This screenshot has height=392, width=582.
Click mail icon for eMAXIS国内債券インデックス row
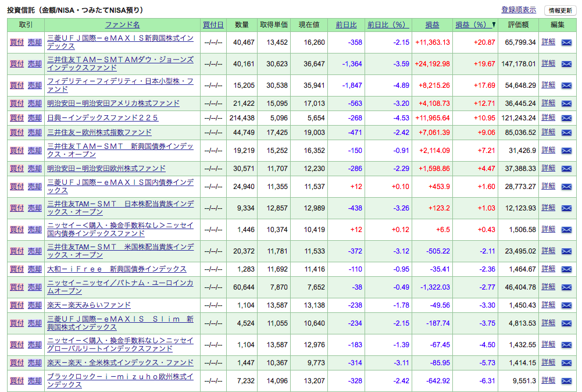point(566,187)
